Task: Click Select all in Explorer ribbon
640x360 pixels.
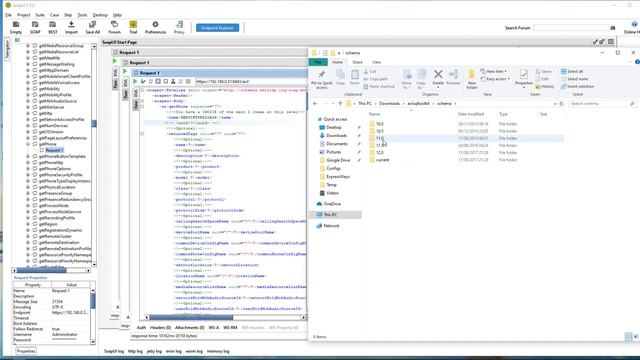Action: pos(572,71)
